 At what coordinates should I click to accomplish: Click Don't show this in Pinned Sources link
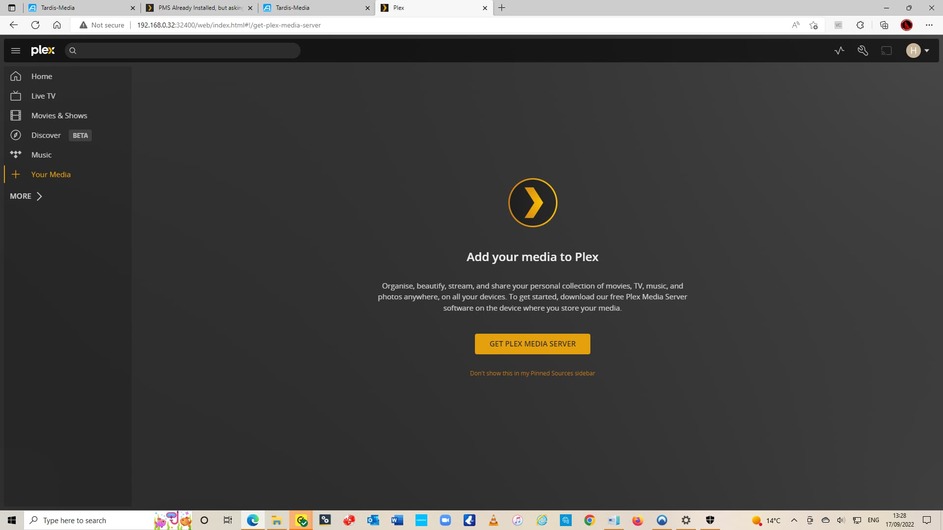(532, 374)
